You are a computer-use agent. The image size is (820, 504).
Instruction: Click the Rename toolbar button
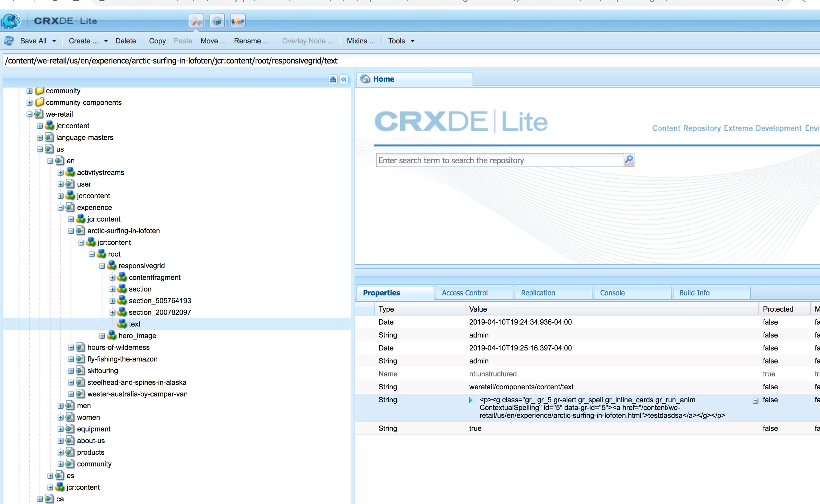click(251, 41)
